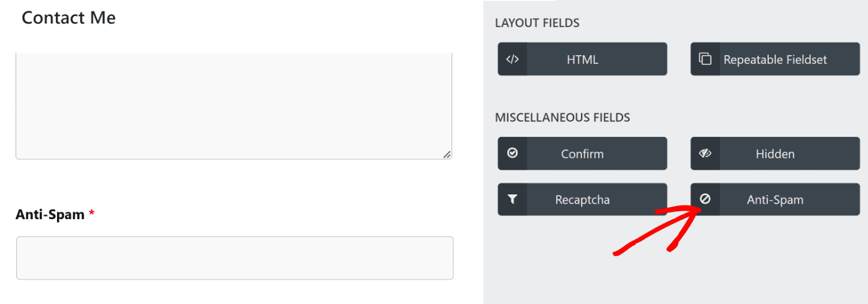
Task: Click the Layout Fields section heading
Action: [x=537, y=24]
